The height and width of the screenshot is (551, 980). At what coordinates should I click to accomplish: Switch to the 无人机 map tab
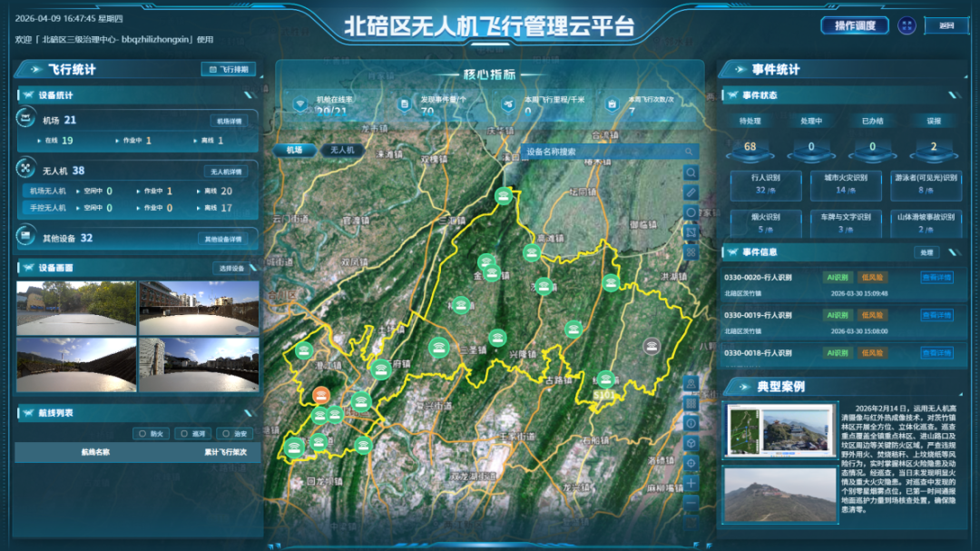click(342, 151)
